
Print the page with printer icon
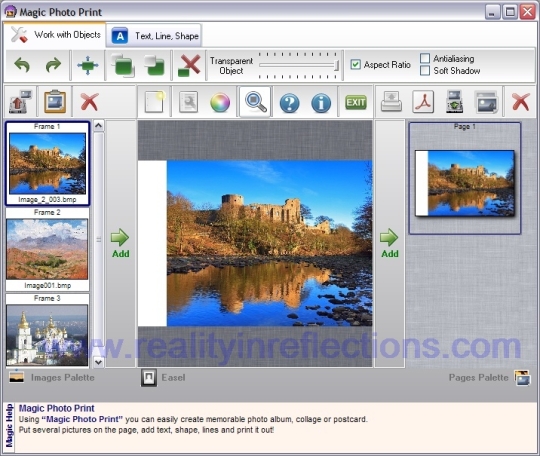[x=391, y=102]
